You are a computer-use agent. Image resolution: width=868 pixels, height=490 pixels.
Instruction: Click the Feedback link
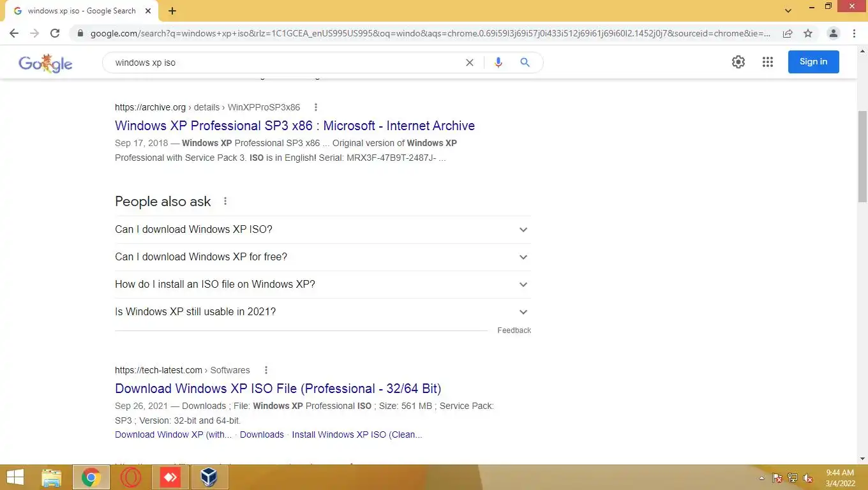[x=514, y=330]
